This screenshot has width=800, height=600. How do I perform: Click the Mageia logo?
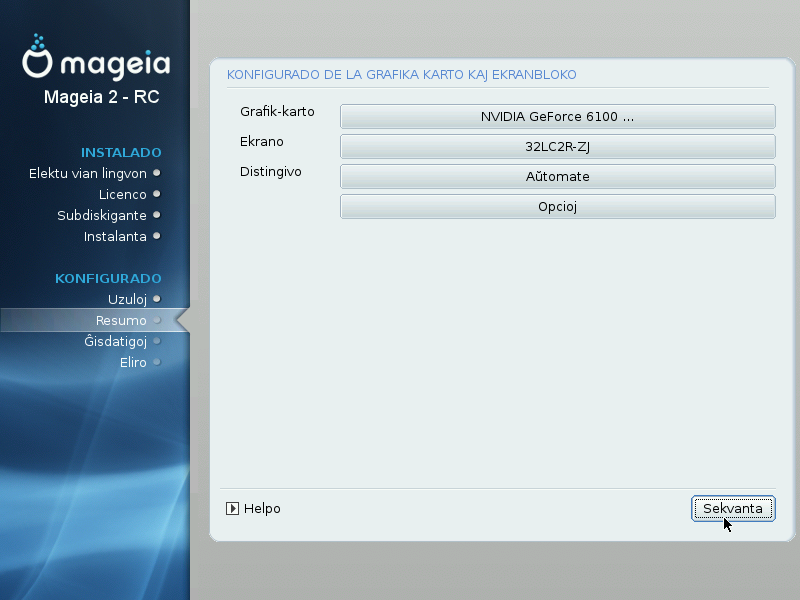click(96, 57)
